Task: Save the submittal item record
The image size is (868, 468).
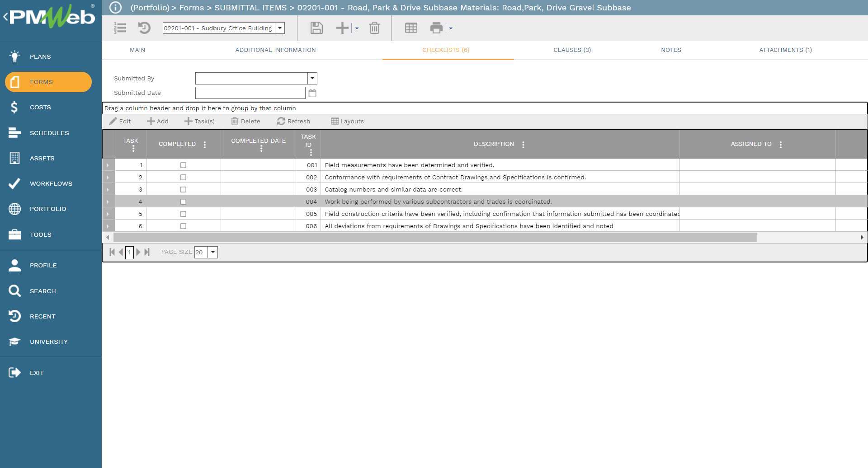Action: pyautogui.click(x=316, y=28)
